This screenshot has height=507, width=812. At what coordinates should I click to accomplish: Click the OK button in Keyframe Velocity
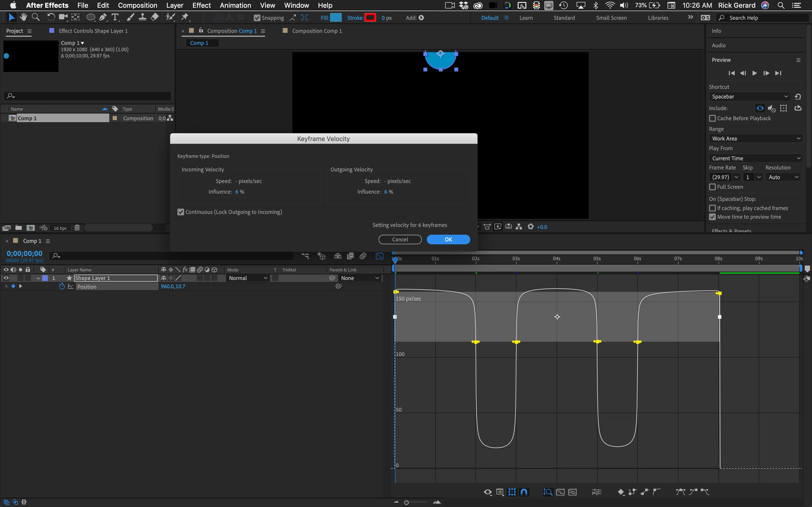(x=448, y=239)
